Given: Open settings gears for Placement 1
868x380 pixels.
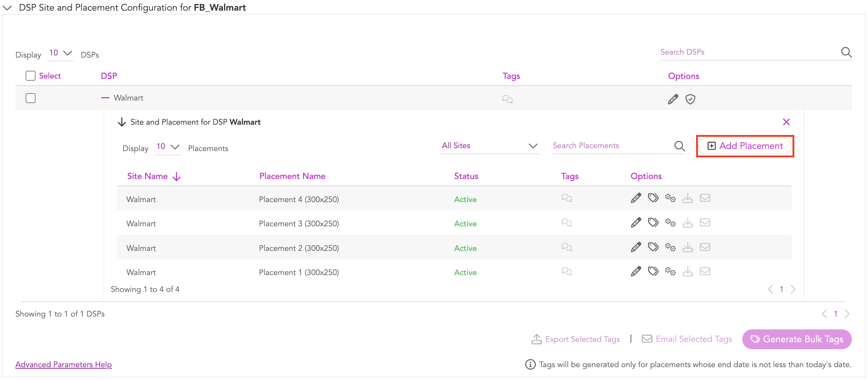Looking at the screenshot, I should tap(670, 271).
